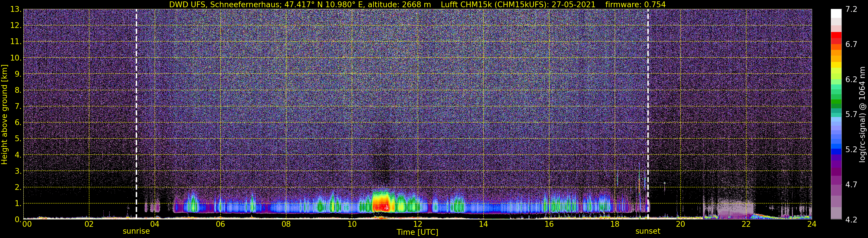Click the colorbar tick value '7.2'
The image size is (868, 238).
(851, 9)
